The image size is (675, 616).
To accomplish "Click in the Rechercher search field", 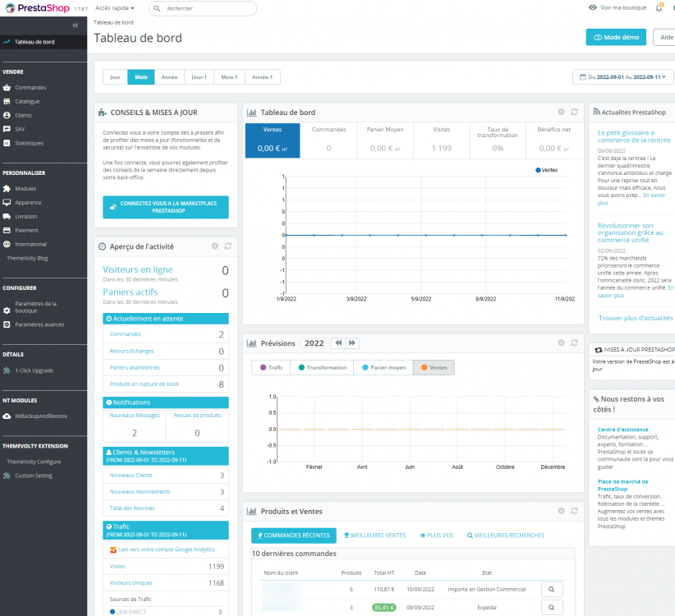I will pyautogui.click(x=203, y=8).
